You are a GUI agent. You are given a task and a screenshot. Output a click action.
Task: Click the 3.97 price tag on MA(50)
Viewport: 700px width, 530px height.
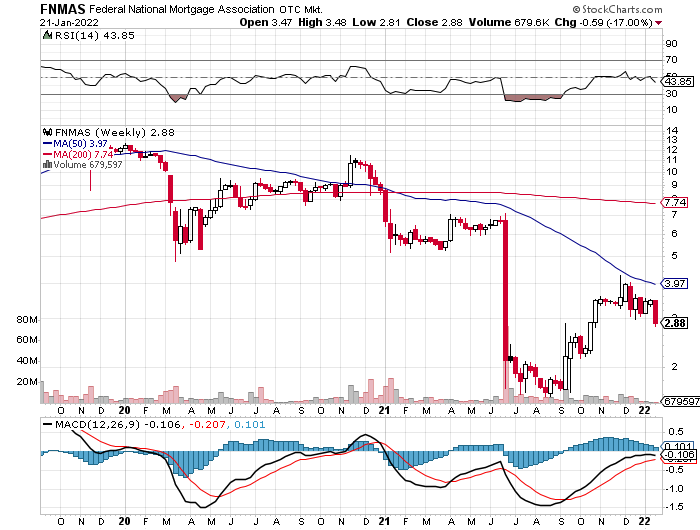pos(674,284)
